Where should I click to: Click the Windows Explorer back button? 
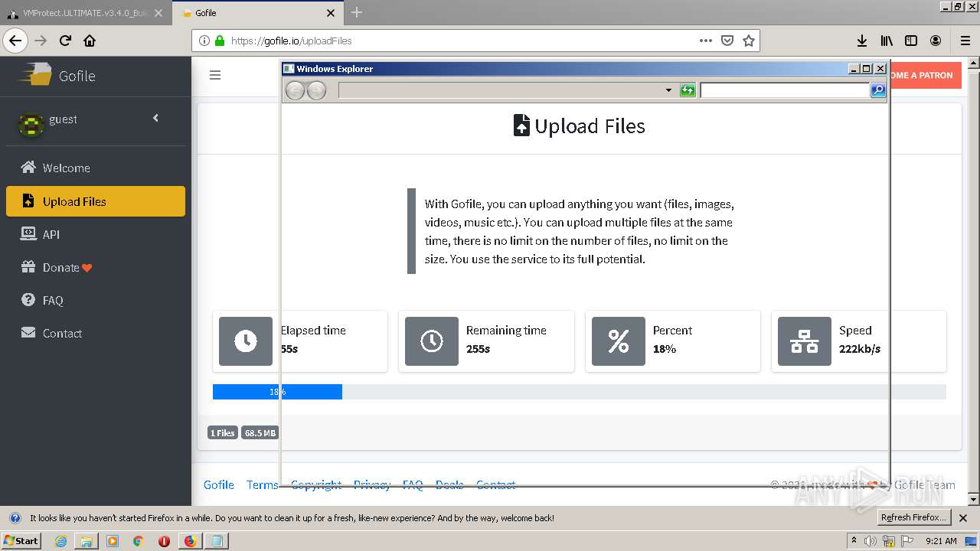click(295, 90)
